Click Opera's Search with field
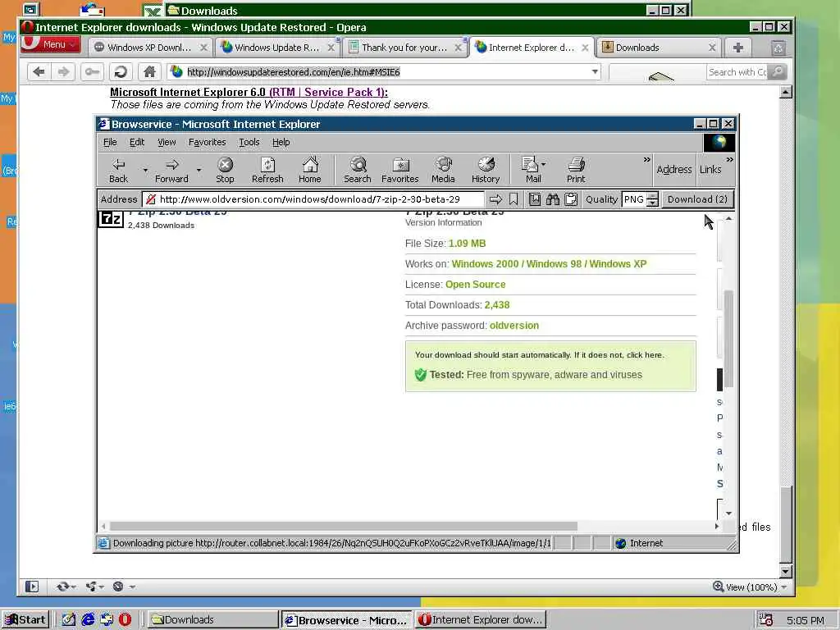The height and width of the screenshot is (630, 840). (737, 72)
